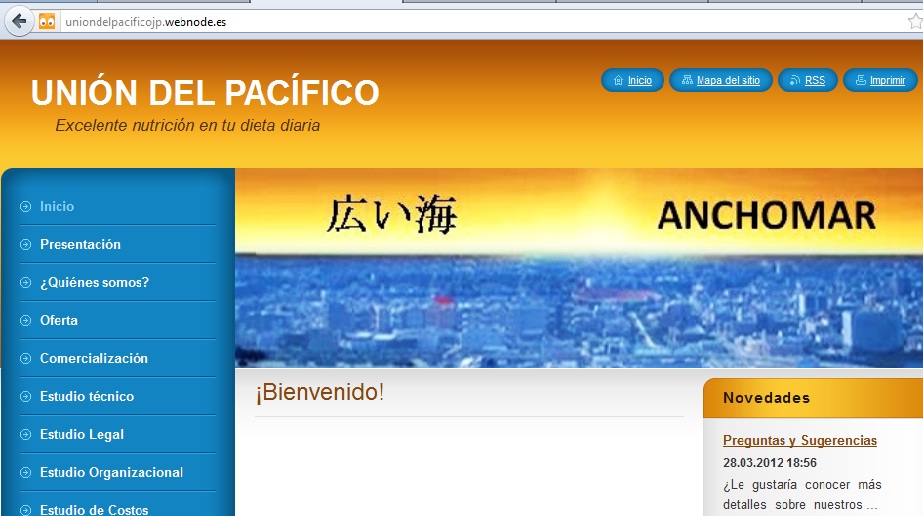This screenshot has height=516, width=923.
Task: Click the UNIÓN DEL PACÍFICO site title
Action: pos(205,93)
